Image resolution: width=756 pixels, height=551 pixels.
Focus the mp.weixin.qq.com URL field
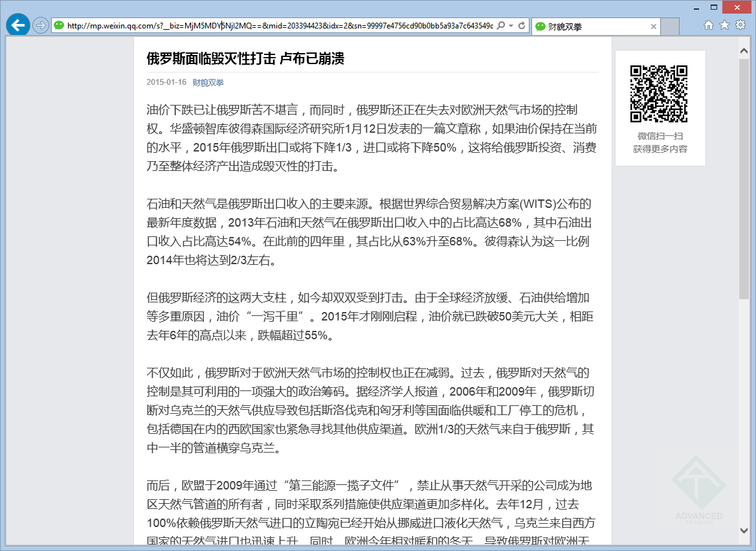[x=278, y=26]
